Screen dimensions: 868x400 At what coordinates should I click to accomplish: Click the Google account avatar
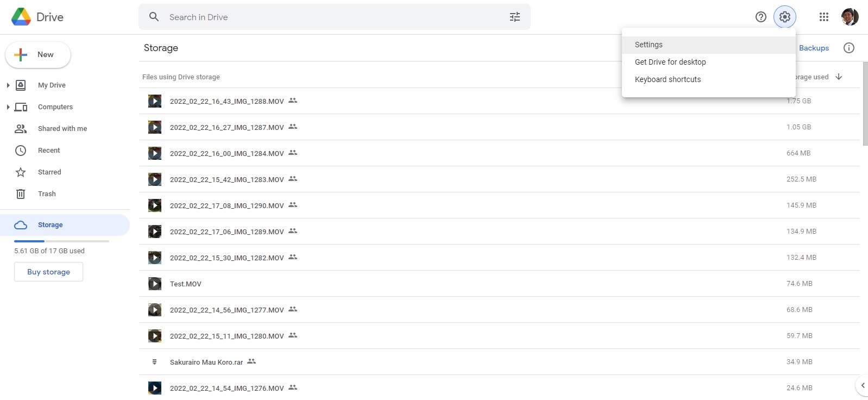click(x=850, y=17)
